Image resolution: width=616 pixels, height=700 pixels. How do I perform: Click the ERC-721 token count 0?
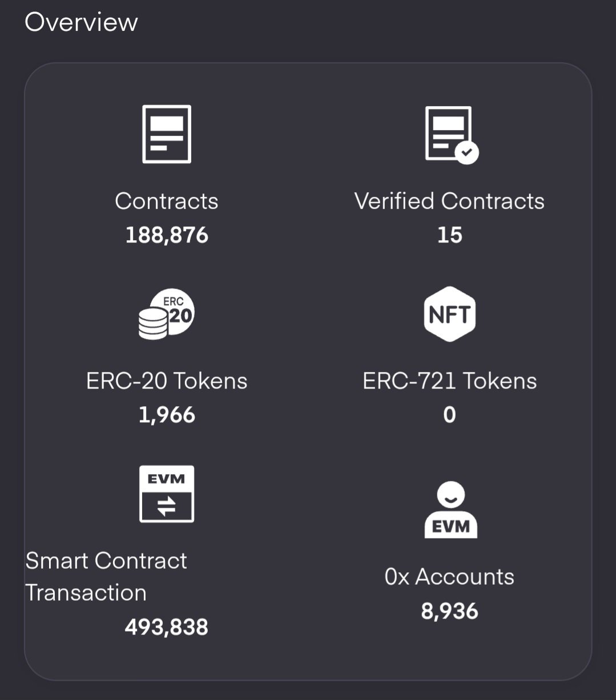click(x=449, y=415)
